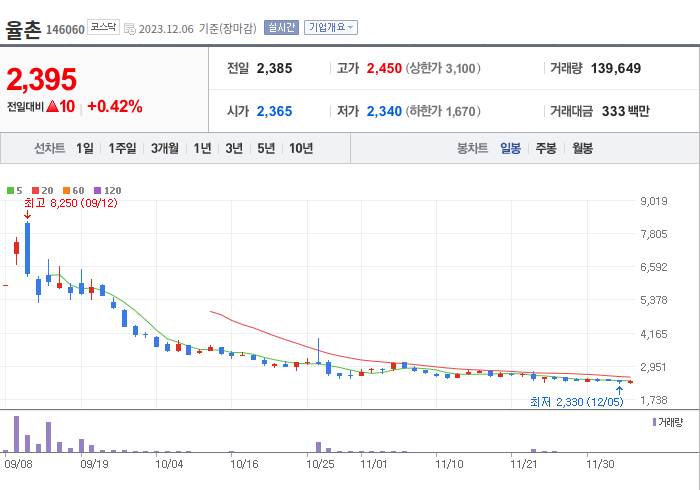
Task: Click the 코스닥 market badge
Action: (x=103, y=27)
